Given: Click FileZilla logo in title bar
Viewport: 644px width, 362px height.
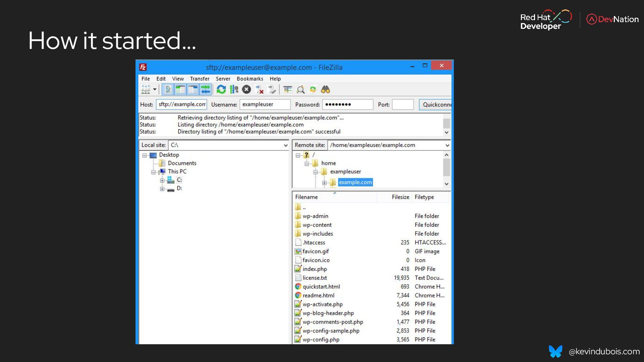Looking at the screenshot, I should pyautogui.click(x=143, y=67).
